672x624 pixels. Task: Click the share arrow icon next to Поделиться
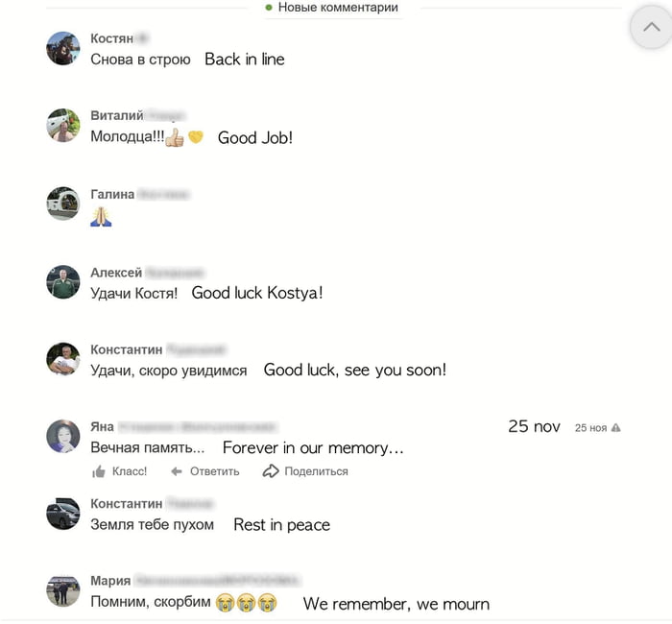[271, 471]
